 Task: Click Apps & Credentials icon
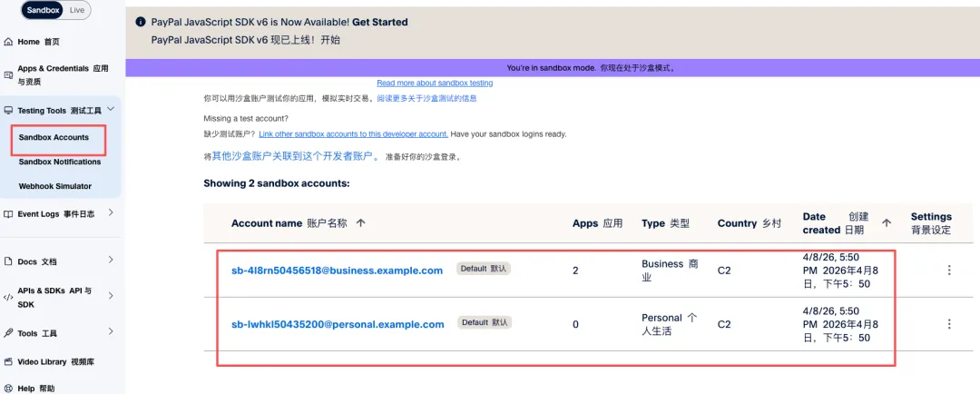pos(8,75)
